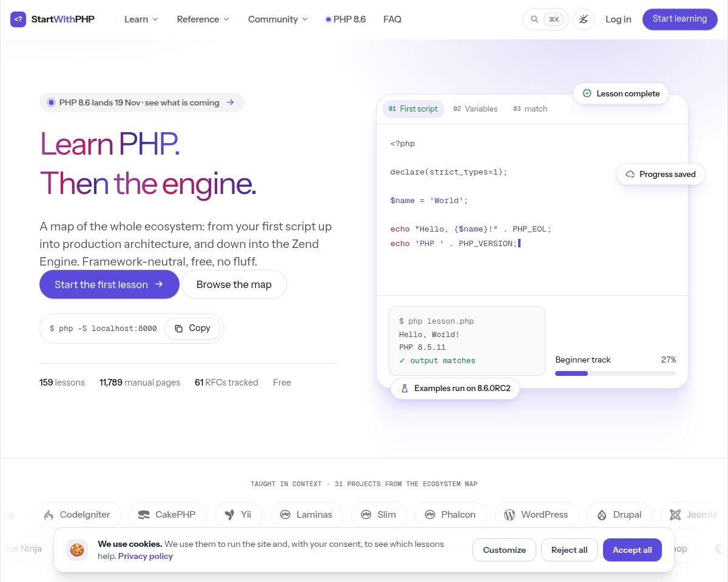Click the Laminas logo icon
The height and width of the screenshot is (582, 728).
coord(285,515)
